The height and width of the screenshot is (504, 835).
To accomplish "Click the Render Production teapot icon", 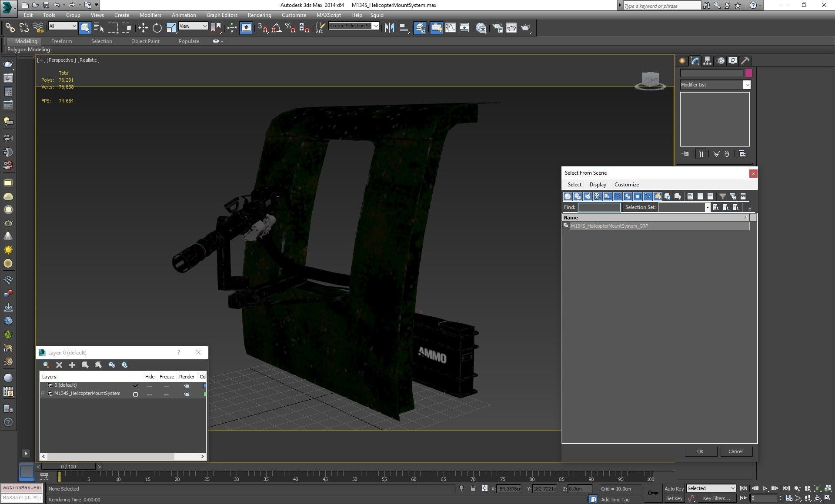I will 526,28.
